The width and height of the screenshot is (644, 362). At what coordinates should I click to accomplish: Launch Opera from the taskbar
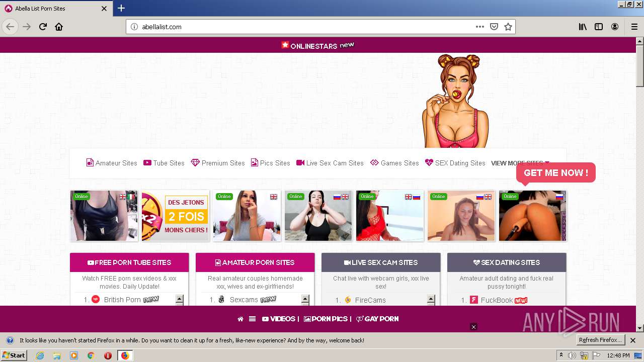tap(108, 355)
